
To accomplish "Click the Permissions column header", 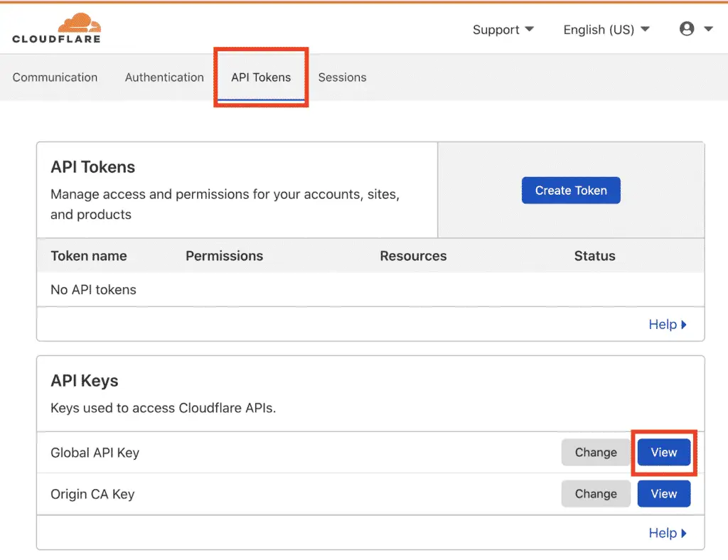I will (x=224, y=256).
